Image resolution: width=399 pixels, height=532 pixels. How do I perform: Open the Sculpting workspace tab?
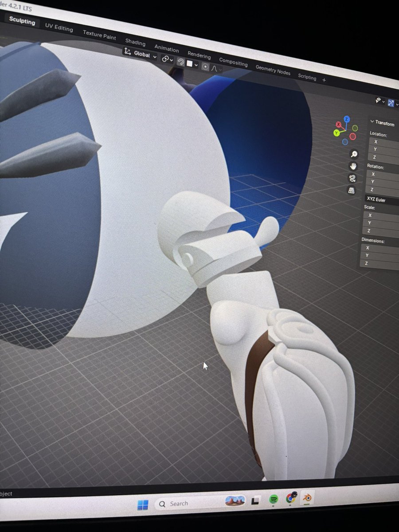(22, 20)
